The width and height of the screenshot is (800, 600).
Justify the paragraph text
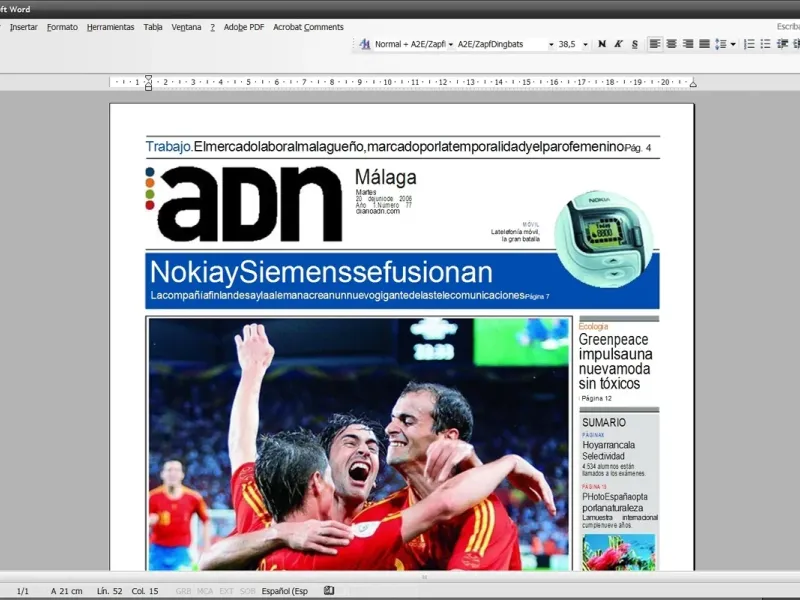[704, 44]
